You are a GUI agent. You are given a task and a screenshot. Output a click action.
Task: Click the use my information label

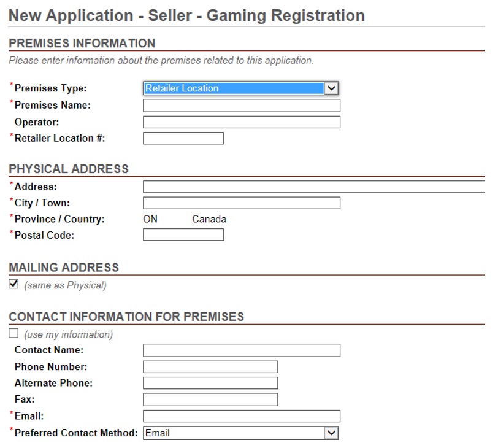tap(68, 334)
